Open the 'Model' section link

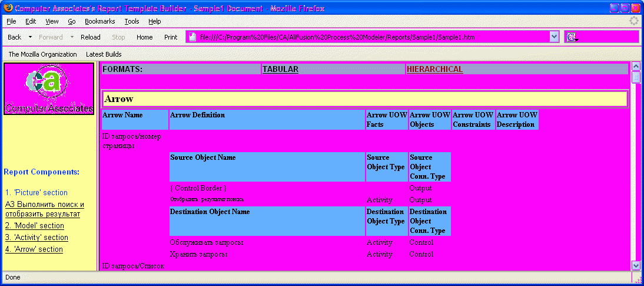click(35, 225)
